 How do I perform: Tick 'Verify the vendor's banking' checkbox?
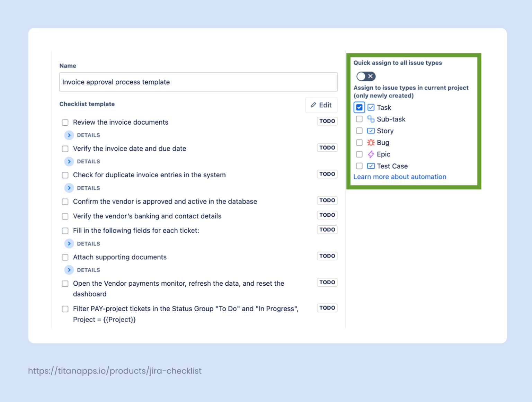point(65,216)
